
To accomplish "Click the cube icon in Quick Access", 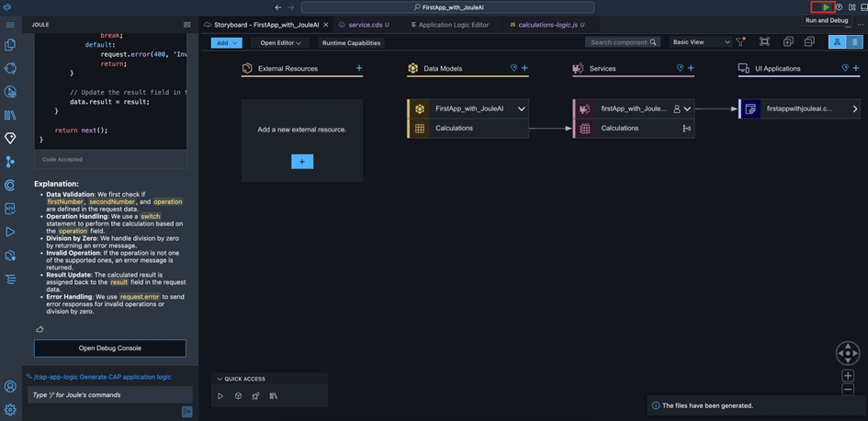I will (238, 396).
